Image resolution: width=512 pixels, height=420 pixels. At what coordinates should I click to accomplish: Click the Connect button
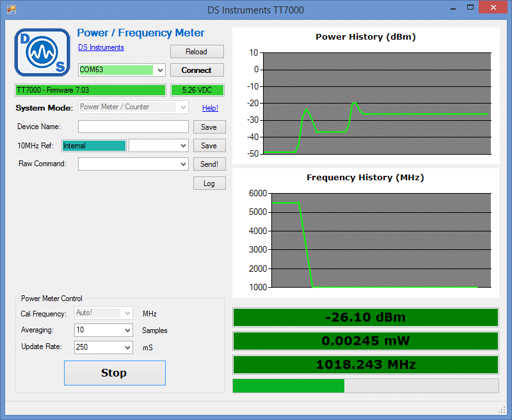click(x=196, y=70)
